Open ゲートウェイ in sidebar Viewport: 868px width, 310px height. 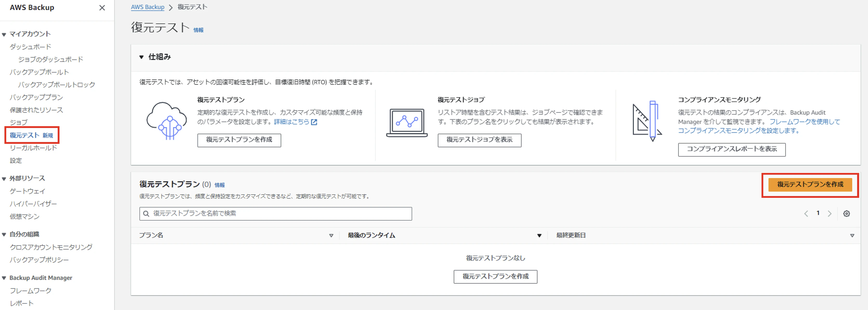tap(27, 191)
